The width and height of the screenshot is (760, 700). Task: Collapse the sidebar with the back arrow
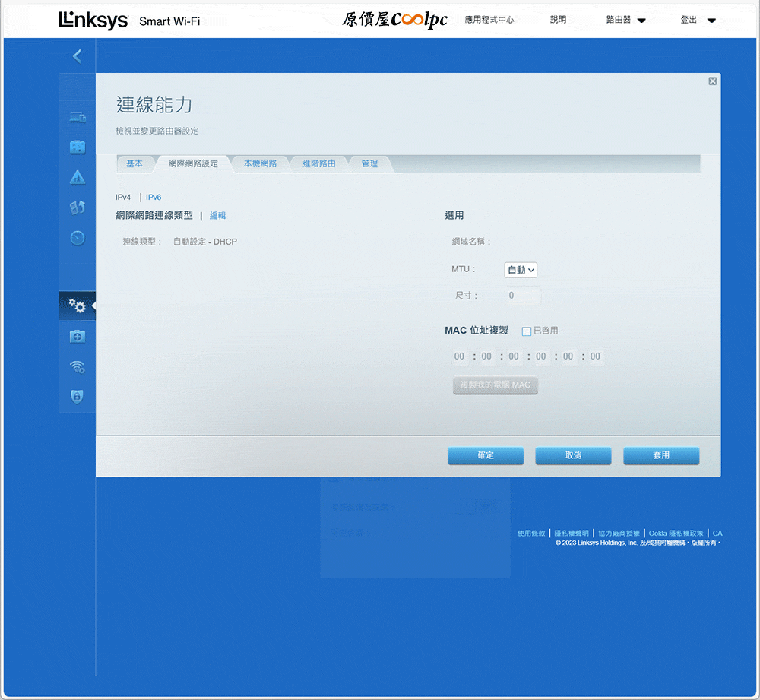pos(77,55)
